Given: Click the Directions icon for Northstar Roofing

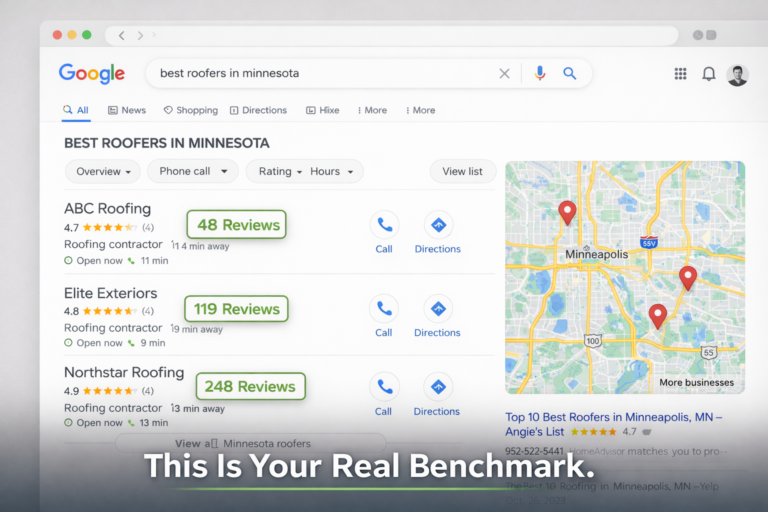Looking at the screenshot, I should (x=438, y=387).
